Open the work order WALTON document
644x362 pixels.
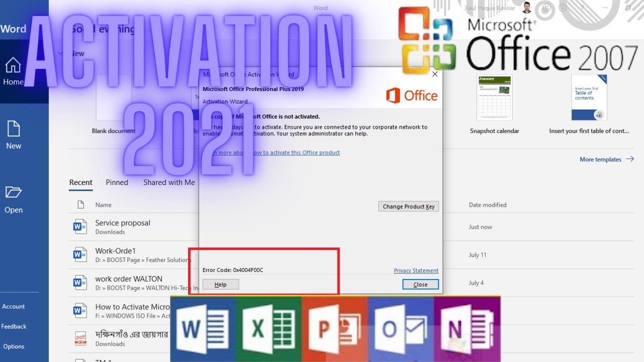[x=129, y=279]
